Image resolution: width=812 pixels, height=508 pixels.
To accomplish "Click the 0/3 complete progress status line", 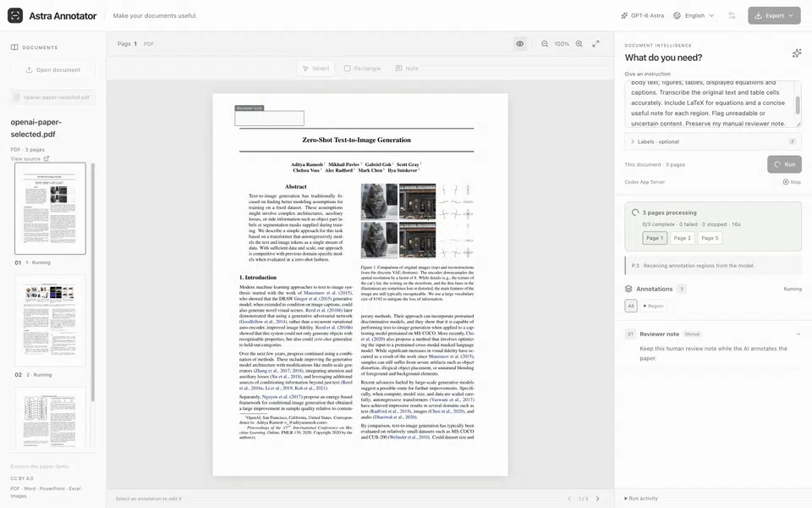I will 691,224.
